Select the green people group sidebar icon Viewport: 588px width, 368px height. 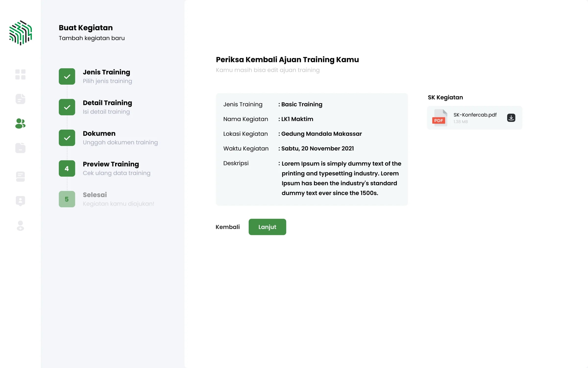coord(20,123)
